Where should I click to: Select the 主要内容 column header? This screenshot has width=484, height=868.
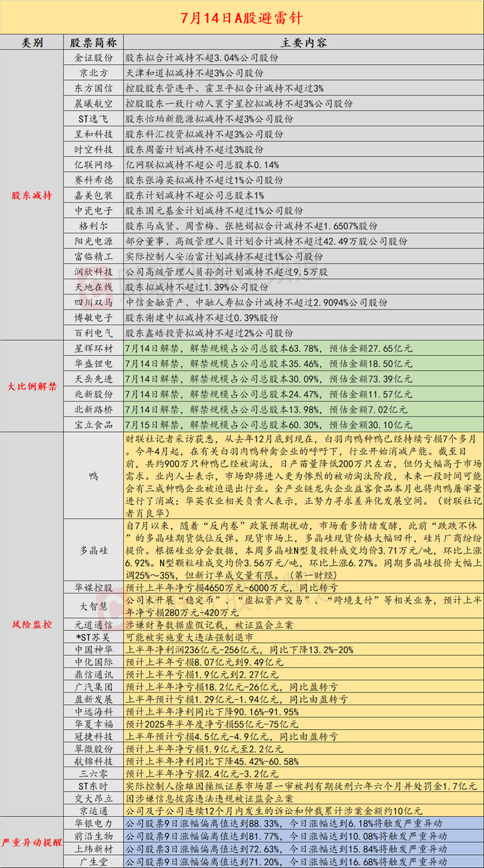(303, 42)
